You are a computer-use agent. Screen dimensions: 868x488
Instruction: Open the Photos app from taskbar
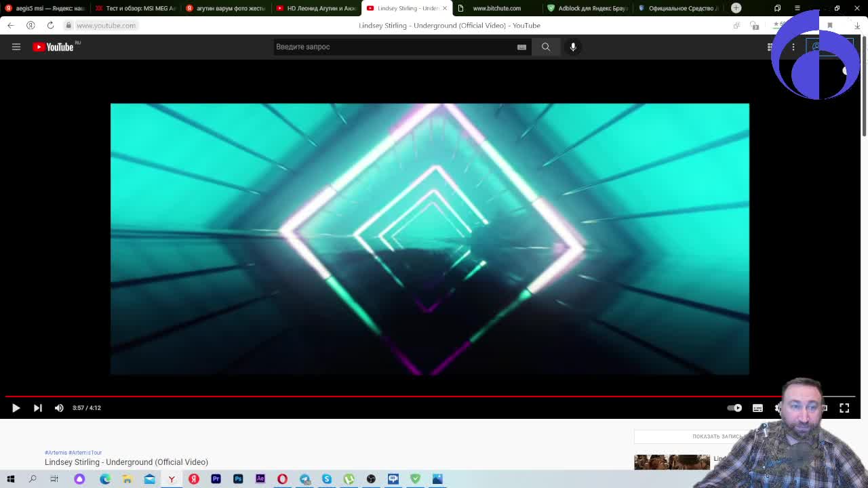[x=437, y=479]
